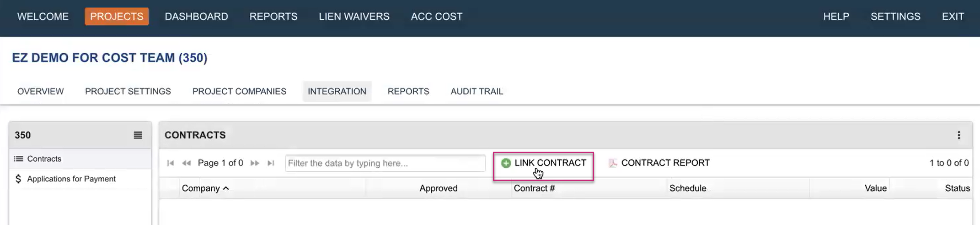Open the Contracts panel three-dot menu
The width and height of the screenshot is (980, 225).
click(x=959, y=135)
